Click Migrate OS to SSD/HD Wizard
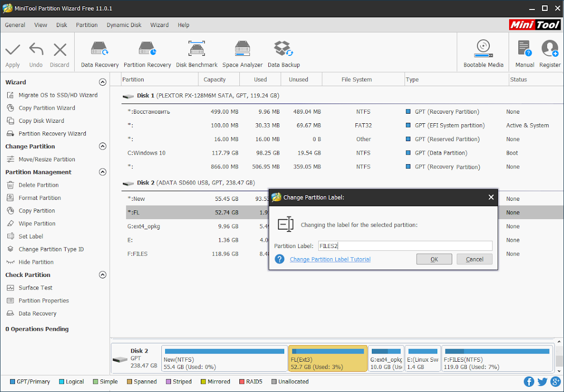564x392 pixels. [58, 95]
